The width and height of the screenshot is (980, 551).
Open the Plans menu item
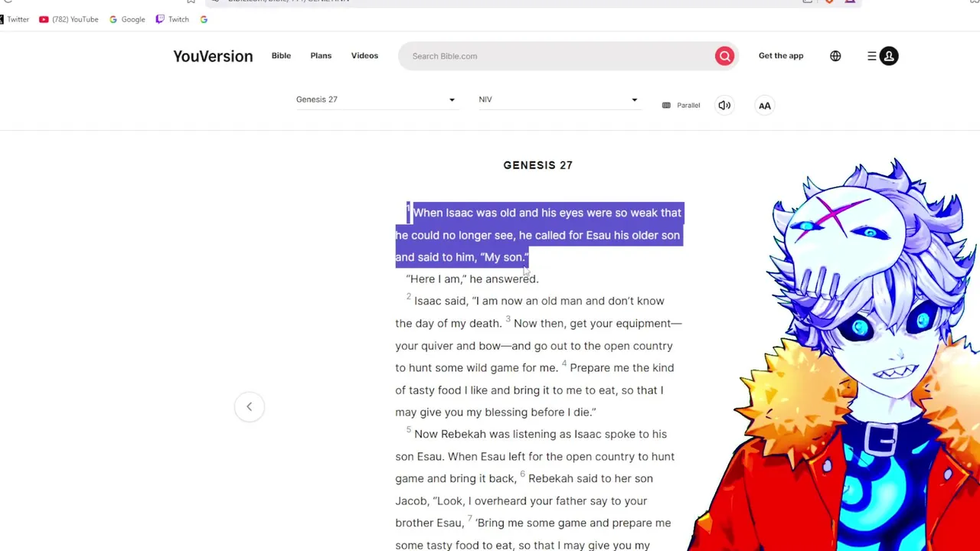click(x=321, y=56)
